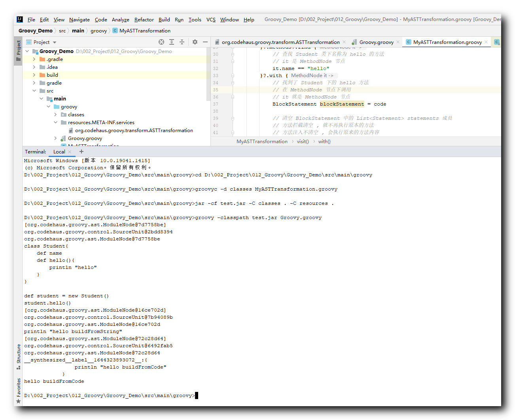Toggle the Structure tool window side button
The width and height of the screenshot is (515, 420).
coord(18,357)
